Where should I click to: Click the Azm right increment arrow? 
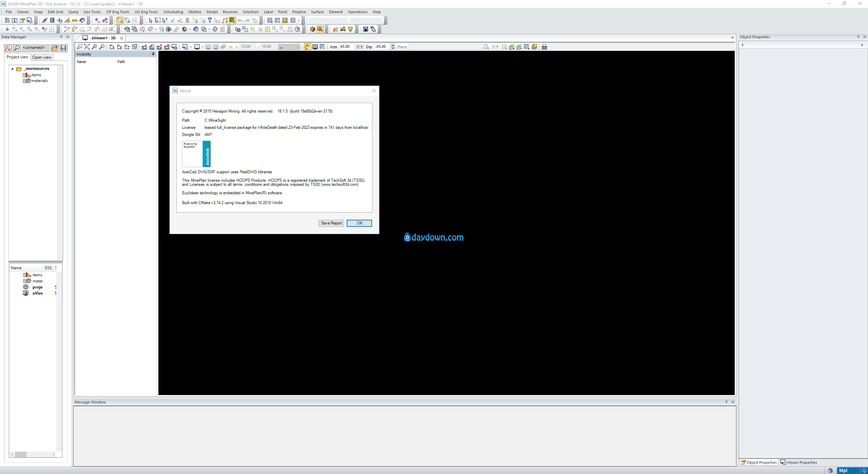coord(362,47)
